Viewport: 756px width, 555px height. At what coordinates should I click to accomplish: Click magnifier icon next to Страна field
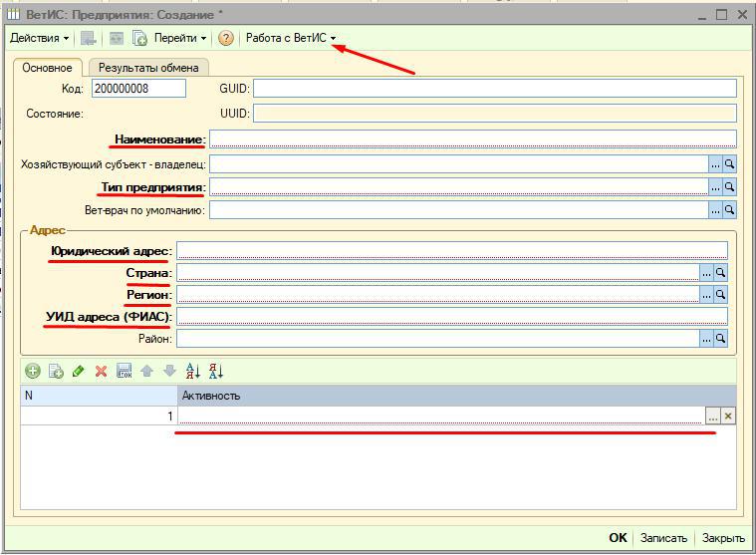click(721, 272)
